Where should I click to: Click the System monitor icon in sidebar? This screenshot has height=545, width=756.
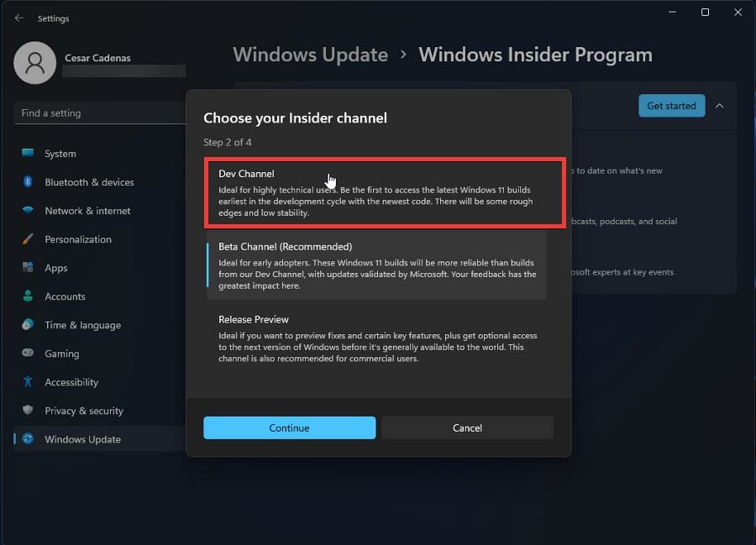[x=28, y=153]
